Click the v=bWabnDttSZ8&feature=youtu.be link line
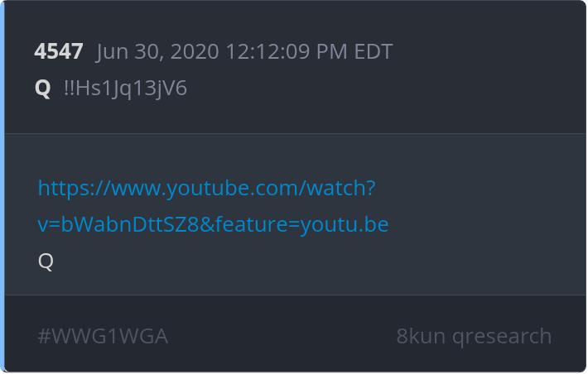 click(213, 224)
